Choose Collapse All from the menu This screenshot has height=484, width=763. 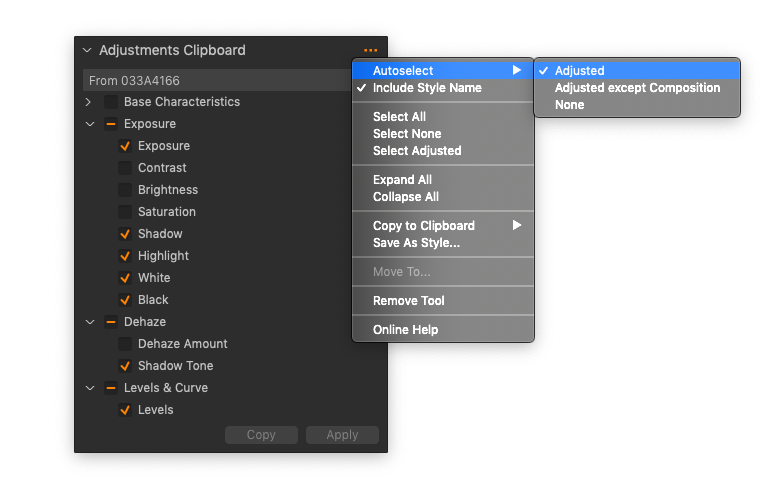443,197
